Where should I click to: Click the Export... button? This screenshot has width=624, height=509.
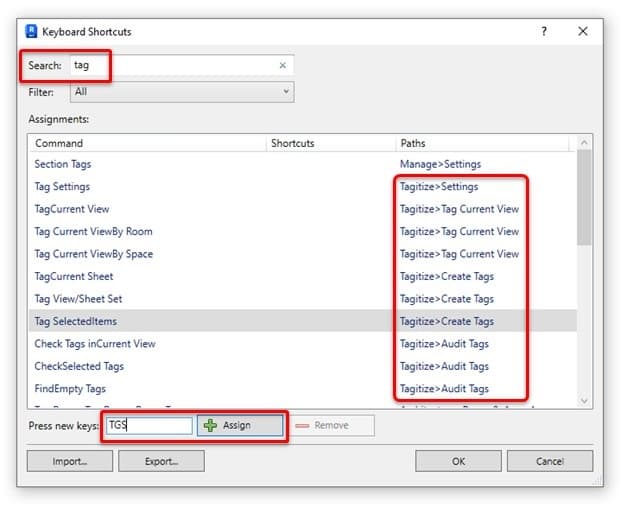[x=161, y=461]
